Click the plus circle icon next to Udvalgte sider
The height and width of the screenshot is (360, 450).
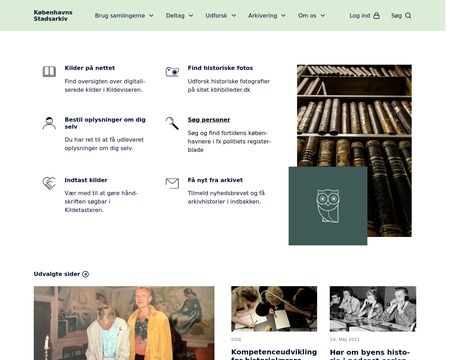(x=85, y=274)
